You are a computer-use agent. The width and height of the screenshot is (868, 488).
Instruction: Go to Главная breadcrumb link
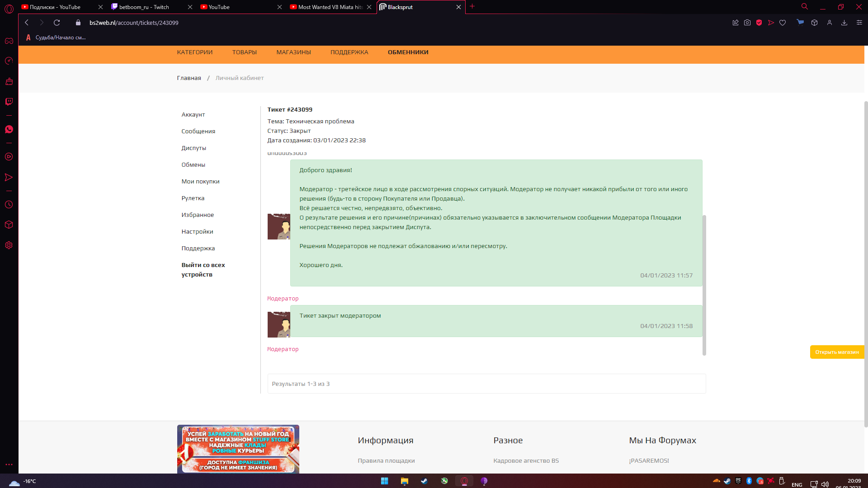click(x=189, y=78)
